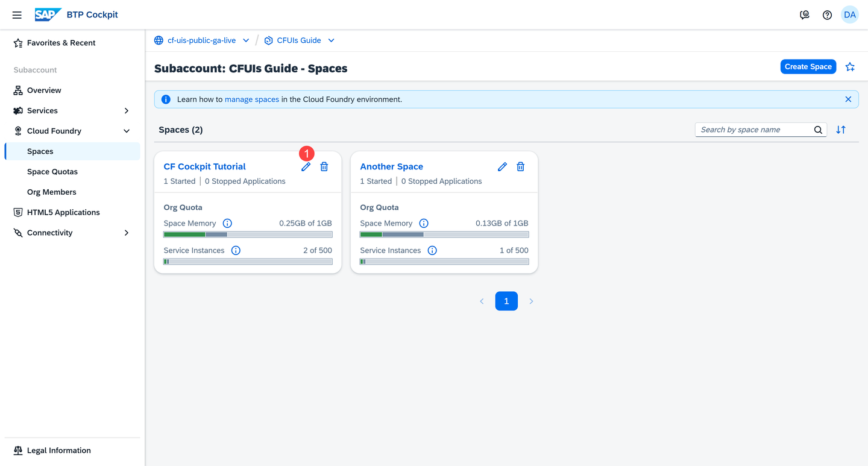This screenshot has width=868, height=466.
Task: Delete the Another Space space
Action: [x=521, y=167]
